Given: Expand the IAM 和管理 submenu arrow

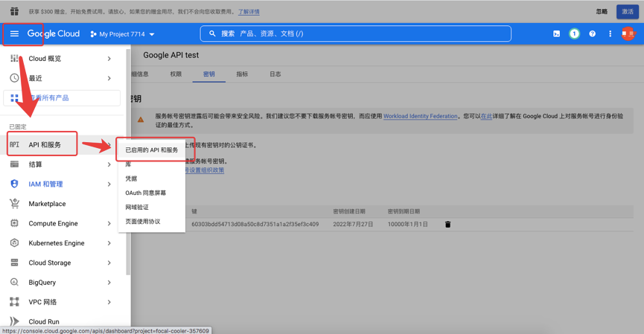Looking at the screenshot, I should (x=109, y=184).
